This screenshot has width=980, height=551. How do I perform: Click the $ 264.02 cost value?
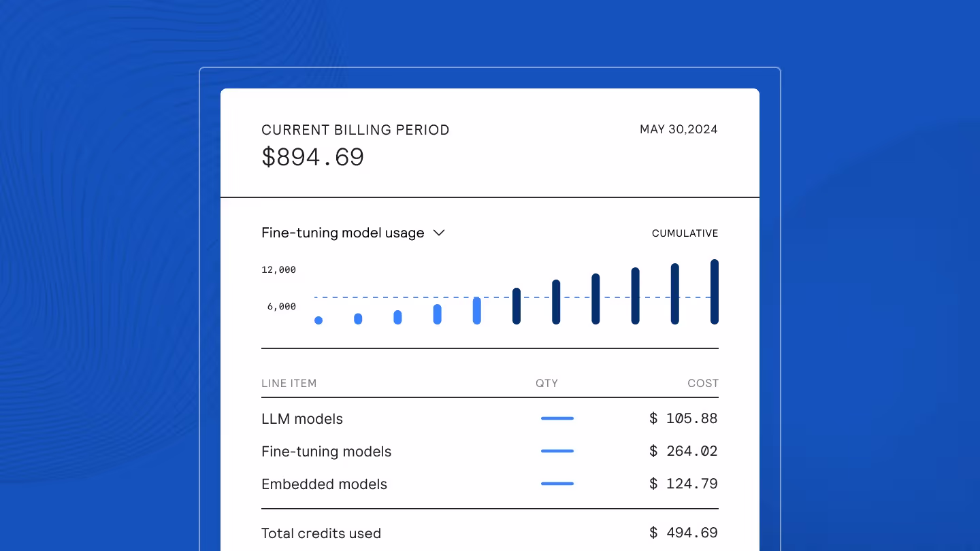[683, 451]
